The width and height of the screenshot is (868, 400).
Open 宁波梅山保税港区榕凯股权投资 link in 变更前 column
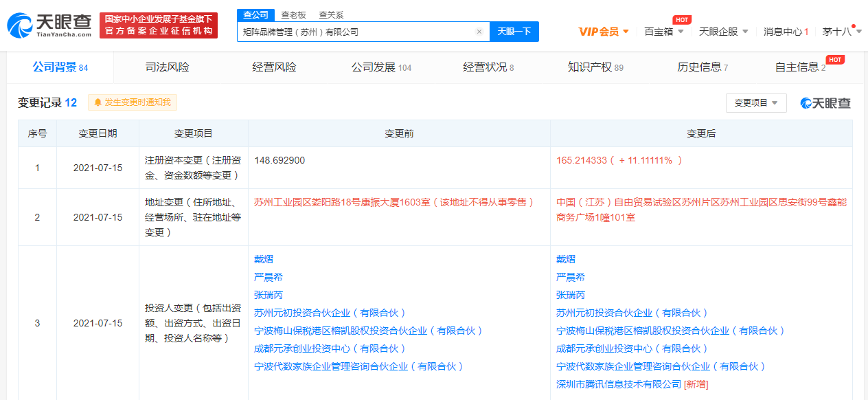(x=369, y=331)
